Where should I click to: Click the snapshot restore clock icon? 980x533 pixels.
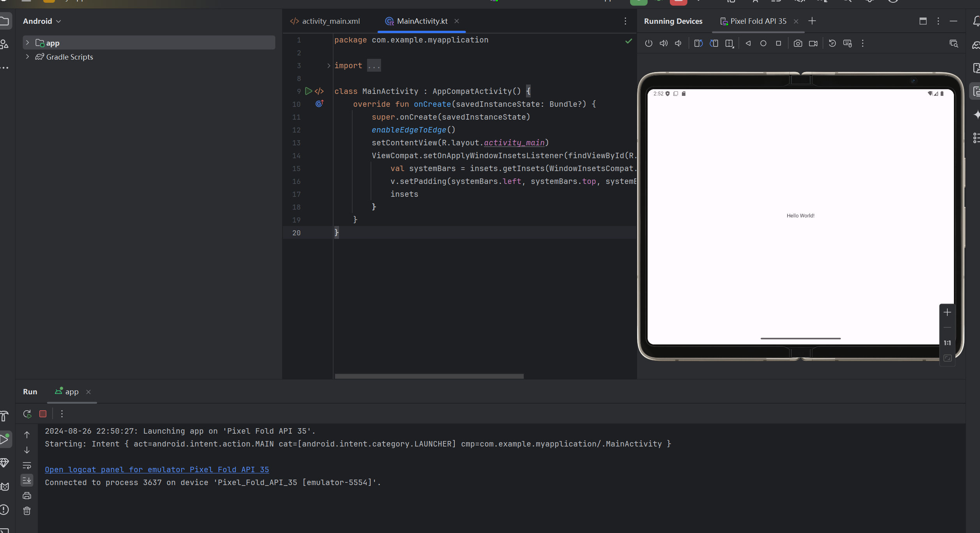[x=832, y=43]
